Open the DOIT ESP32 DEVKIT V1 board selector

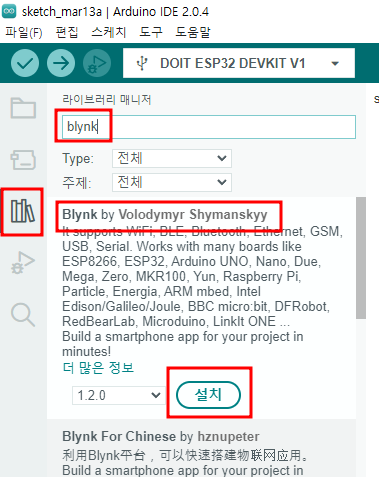pyautogui.click(x=239, y=63)
